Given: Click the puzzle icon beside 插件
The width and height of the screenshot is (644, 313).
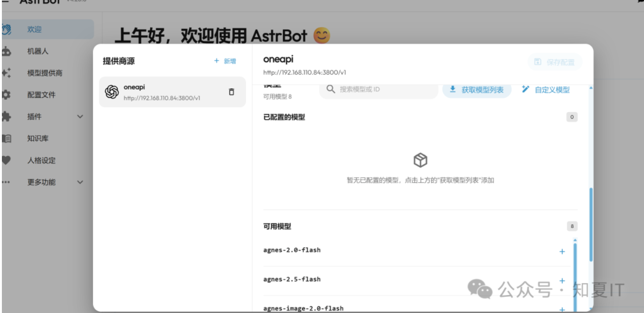Looking at the screenshot, I should (6, 117).
